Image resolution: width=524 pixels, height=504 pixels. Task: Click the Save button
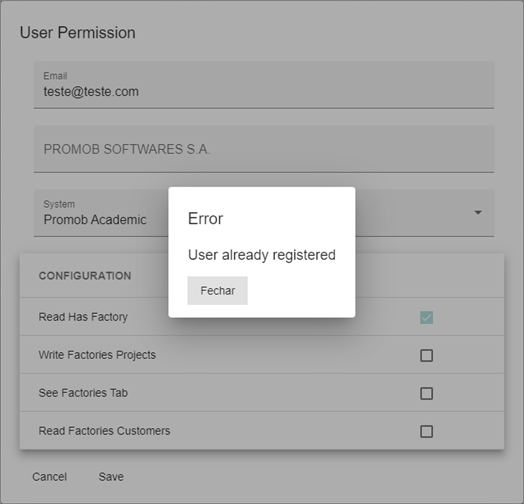pos(111,477)
